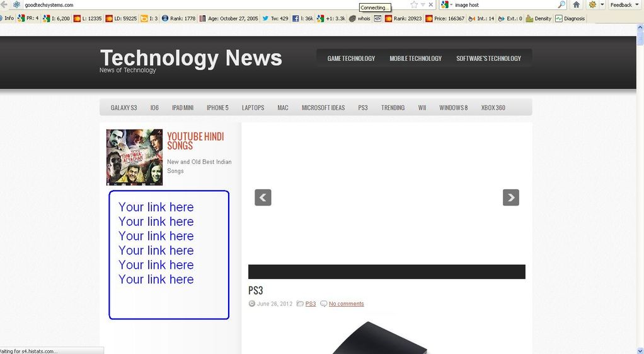Viewport: 644px width, 354px height.
Task: Open the dropdown arrow next to the gear icon
Action: [x=602, y=4]
